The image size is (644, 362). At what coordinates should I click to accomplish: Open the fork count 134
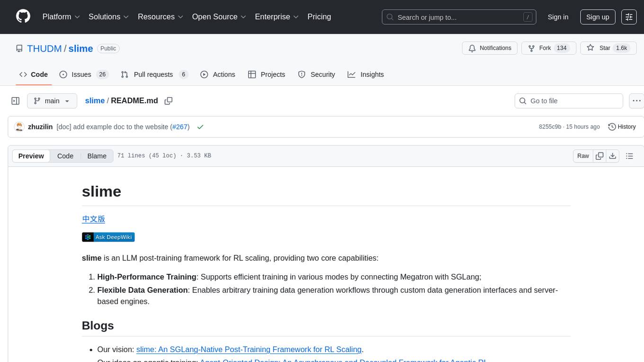coord(562,48)
